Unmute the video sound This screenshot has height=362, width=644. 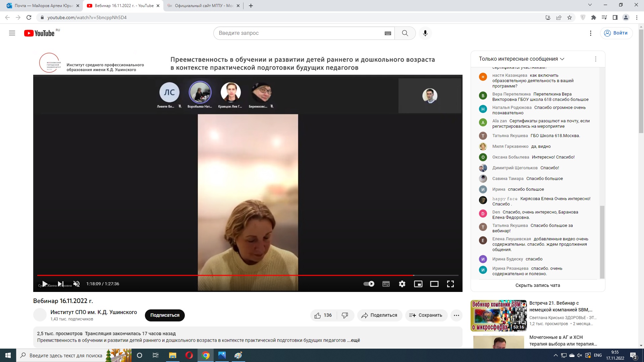(76, 284)
